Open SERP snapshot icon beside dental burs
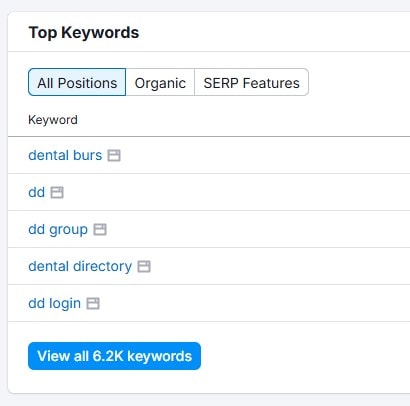The image size is (410, 406). [114, 155]
